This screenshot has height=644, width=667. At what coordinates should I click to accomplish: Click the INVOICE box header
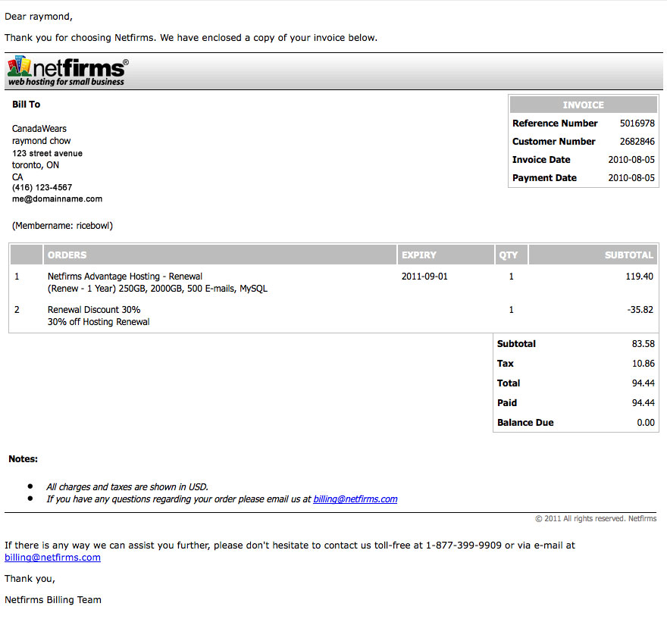coord(583,105)
